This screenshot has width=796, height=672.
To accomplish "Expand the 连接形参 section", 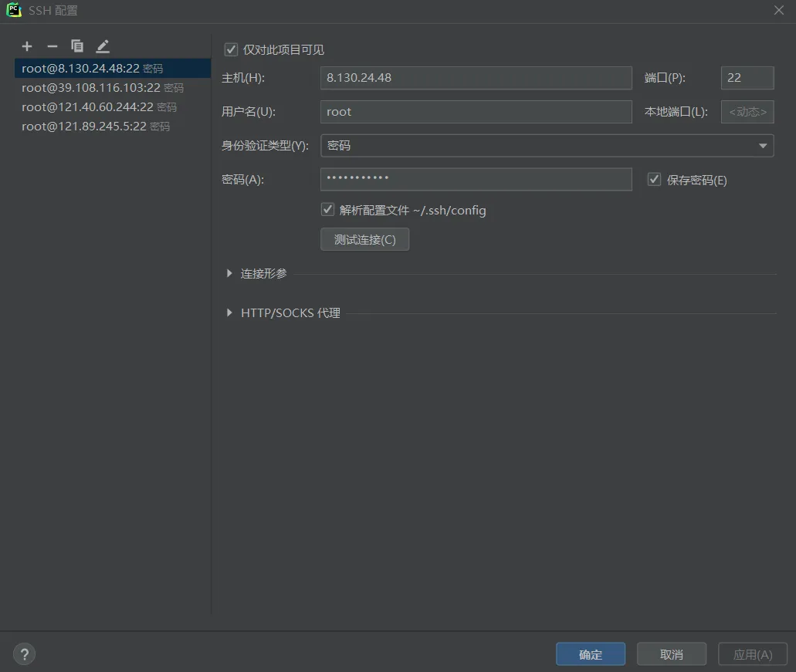I will (x=229, y=273).
